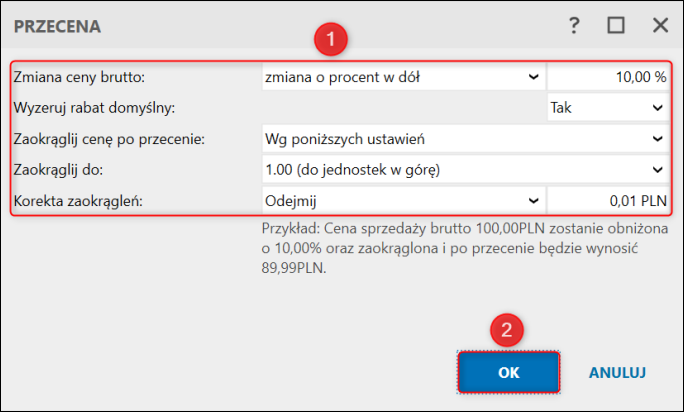
Task: Open the Zaokrąglij cenę po przecenie dropdown
Action: 464,138
